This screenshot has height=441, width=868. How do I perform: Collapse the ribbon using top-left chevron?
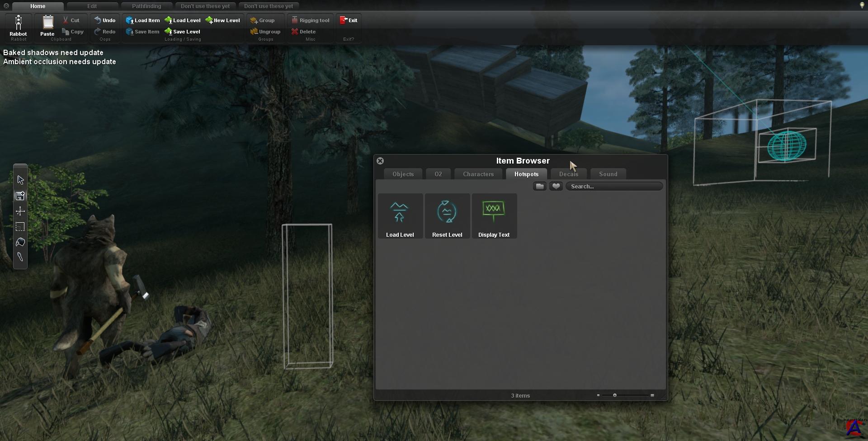tap(6, 6)
